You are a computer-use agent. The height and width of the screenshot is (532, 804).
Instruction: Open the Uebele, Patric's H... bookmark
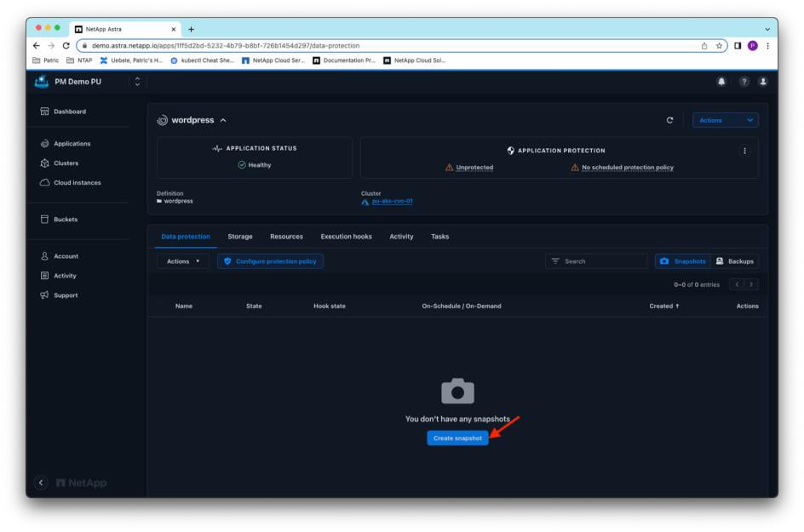coord(131,60)
